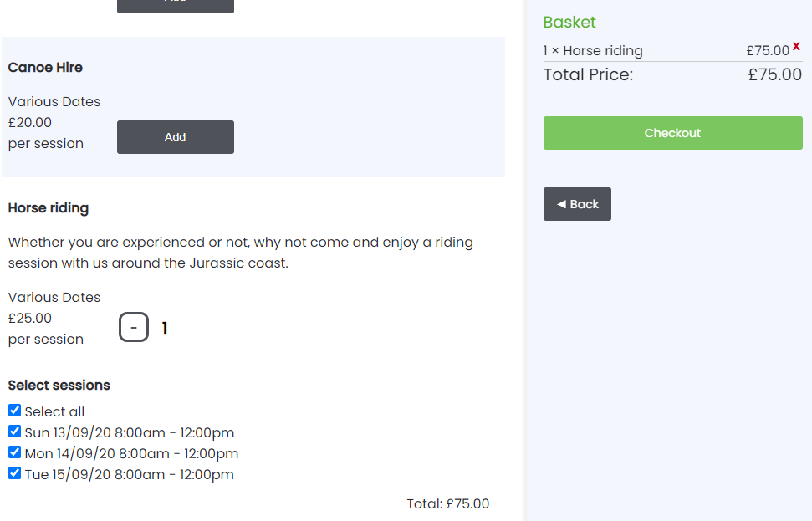The image size is (812, 521).
Task: Untick the Select all checkbox
Action: pyautogui.click(x=14, y=411)
